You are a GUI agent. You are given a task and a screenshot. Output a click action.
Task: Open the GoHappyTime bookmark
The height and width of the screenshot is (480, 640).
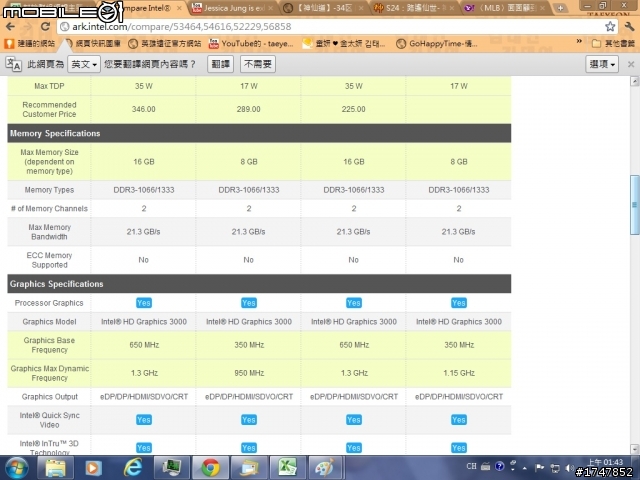pyautogui.click(x=437, y=43)
